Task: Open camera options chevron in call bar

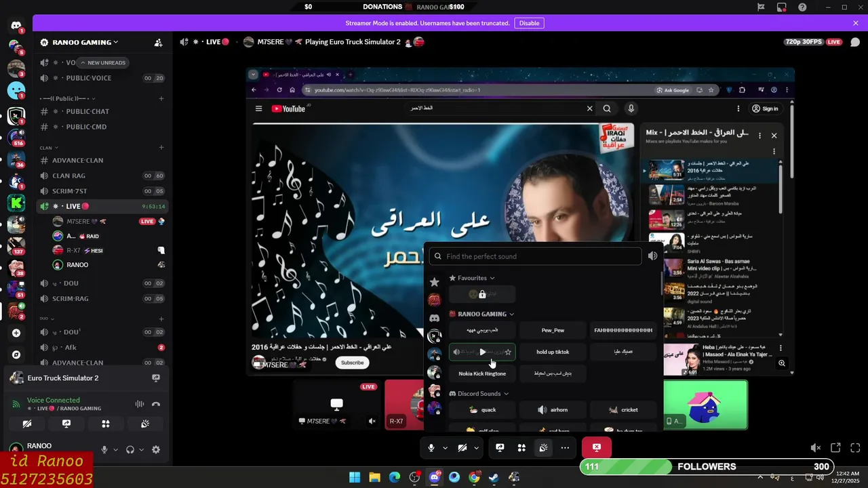Action: 476,447
